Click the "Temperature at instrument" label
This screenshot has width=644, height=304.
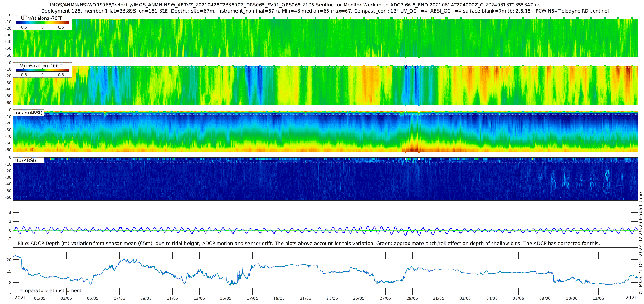point(50,291)
